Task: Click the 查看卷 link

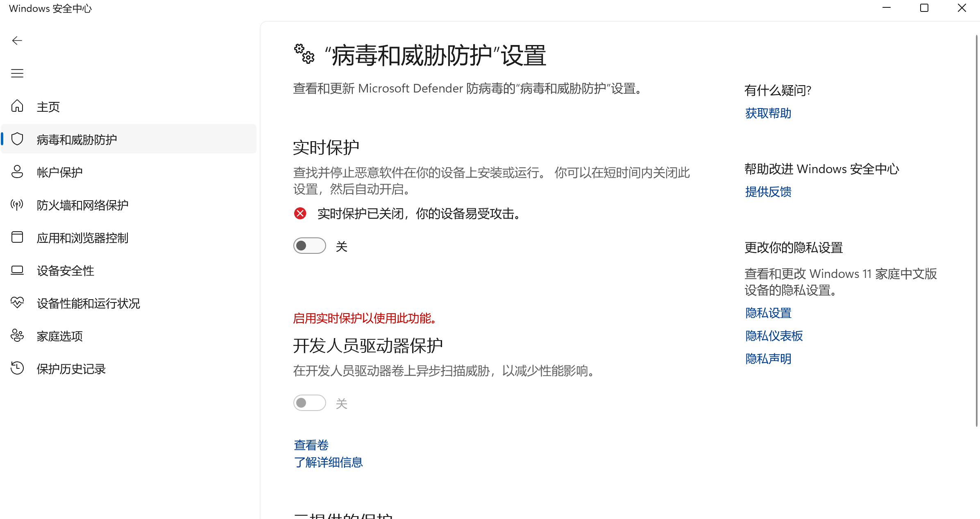Action: click(311, 445)
